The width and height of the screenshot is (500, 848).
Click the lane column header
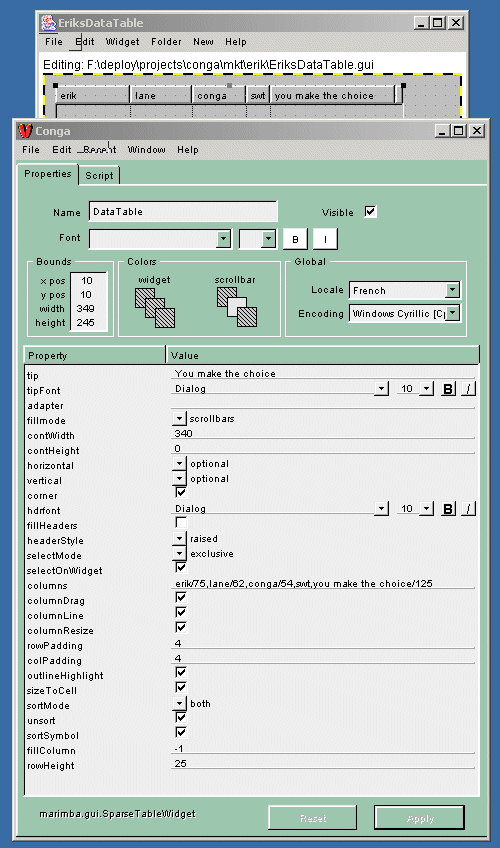pyautogui.click(x=161, y=96)
